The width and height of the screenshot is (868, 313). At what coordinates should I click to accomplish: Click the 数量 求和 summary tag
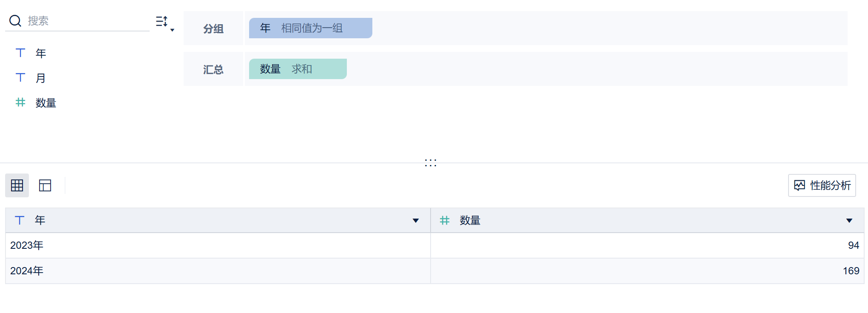click(x=298, y=69)
